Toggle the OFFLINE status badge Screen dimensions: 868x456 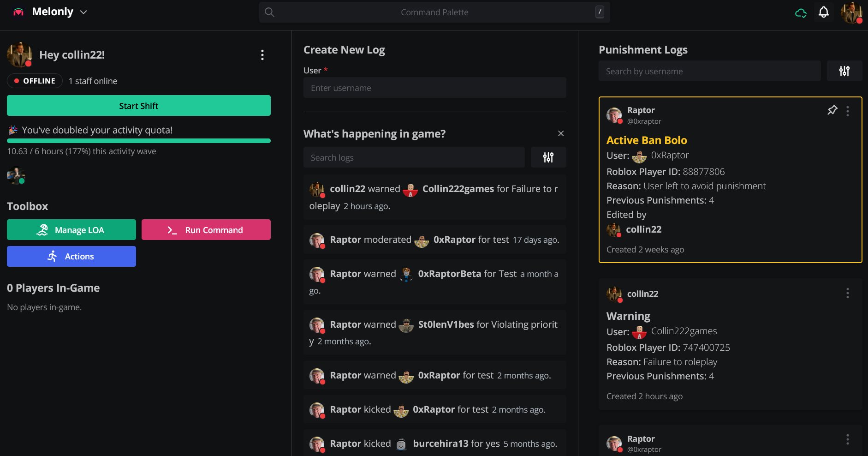coord(35,81)
